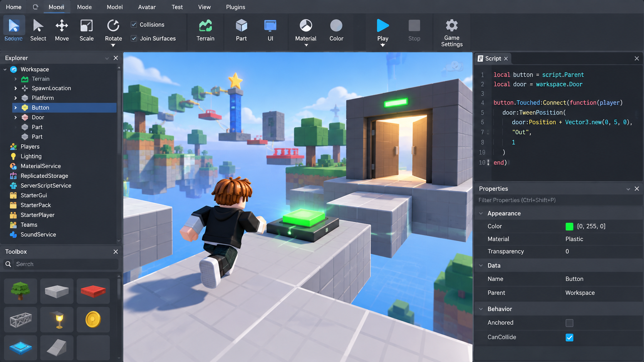The image size is (644, 362).
Task: Select ServerScriptService in Explorer
Action: click(46, 185)
